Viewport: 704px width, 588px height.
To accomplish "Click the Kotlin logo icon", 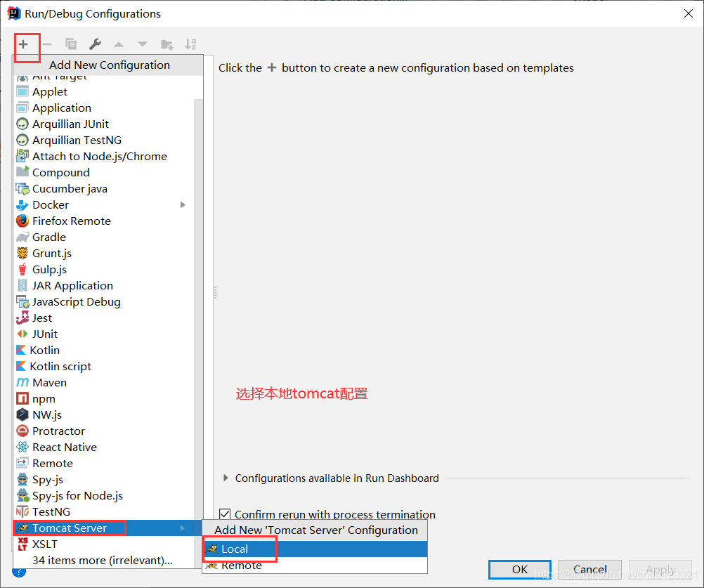I will click(21, 350).
